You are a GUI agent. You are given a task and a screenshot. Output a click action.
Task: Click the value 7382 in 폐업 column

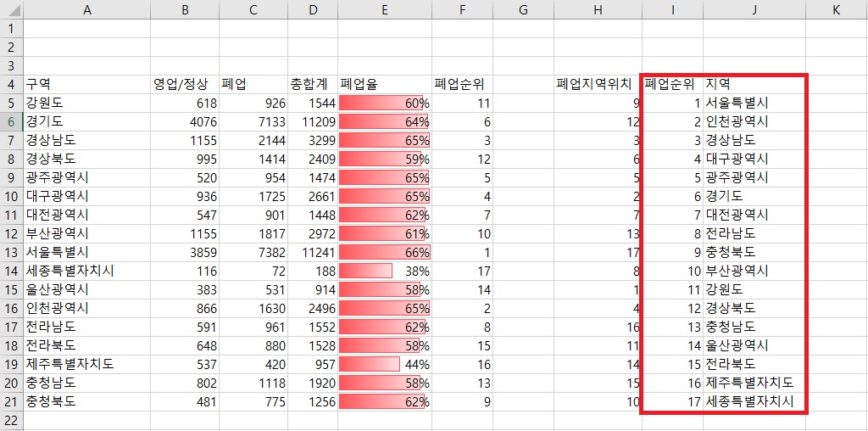271,253
